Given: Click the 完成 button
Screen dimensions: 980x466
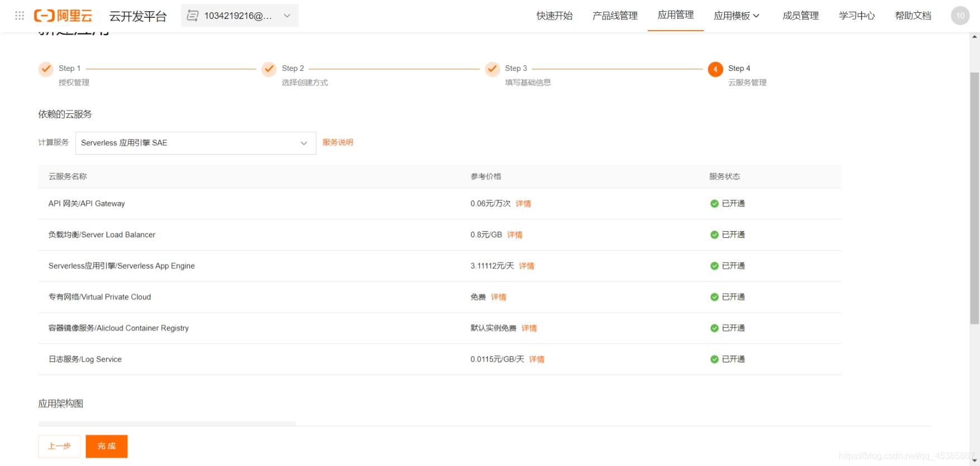Looking at the screenshot, I should click(107, 446).
